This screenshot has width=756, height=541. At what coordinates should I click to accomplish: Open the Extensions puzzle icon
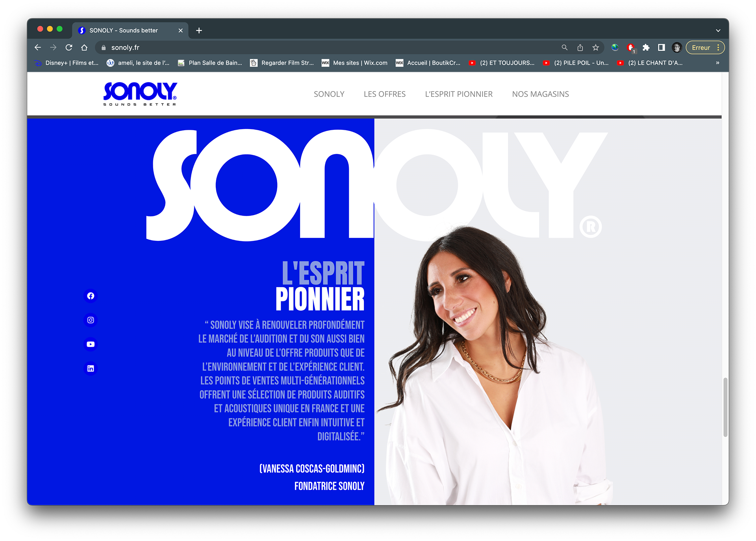tap(646, 48)
